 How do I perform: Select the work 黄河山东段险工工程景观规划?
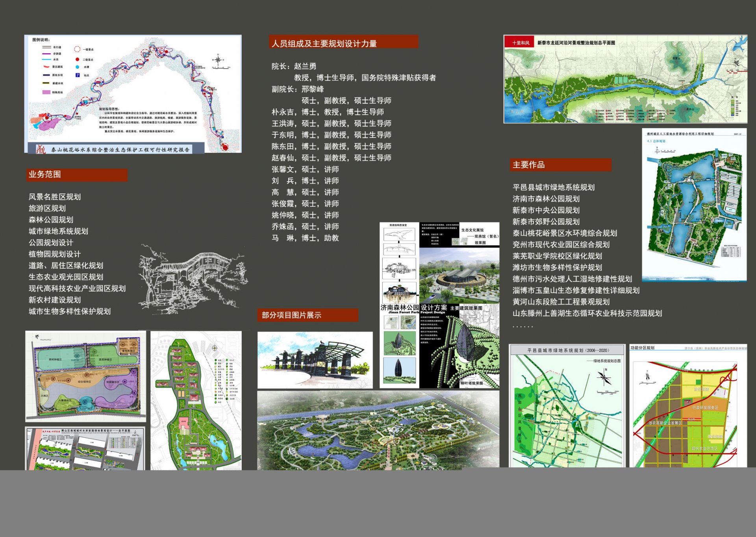pyautogui.click(x=561, y=301)
